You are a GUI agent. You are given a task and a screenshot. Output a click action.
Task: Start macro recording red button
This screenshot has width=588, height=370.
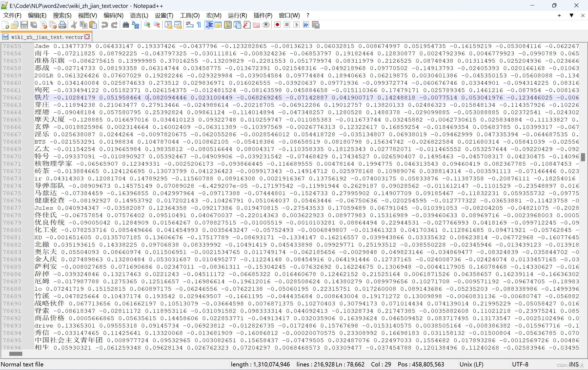pyautogui.click(x=277, y=25)
